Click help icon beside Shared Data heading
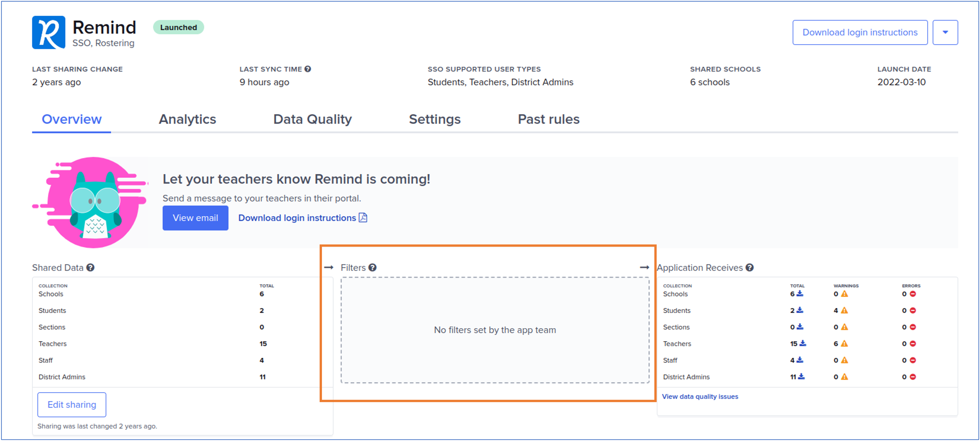Image resolution: width=980 pixels, height=441 pixels. (90, 267)
